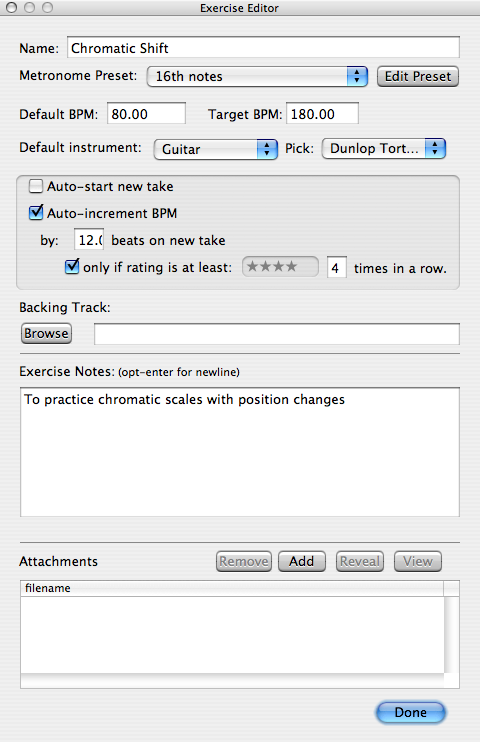This screenshot has height=742, width=480.
Task: Browse for a backing track file
Action: point(46,334)
